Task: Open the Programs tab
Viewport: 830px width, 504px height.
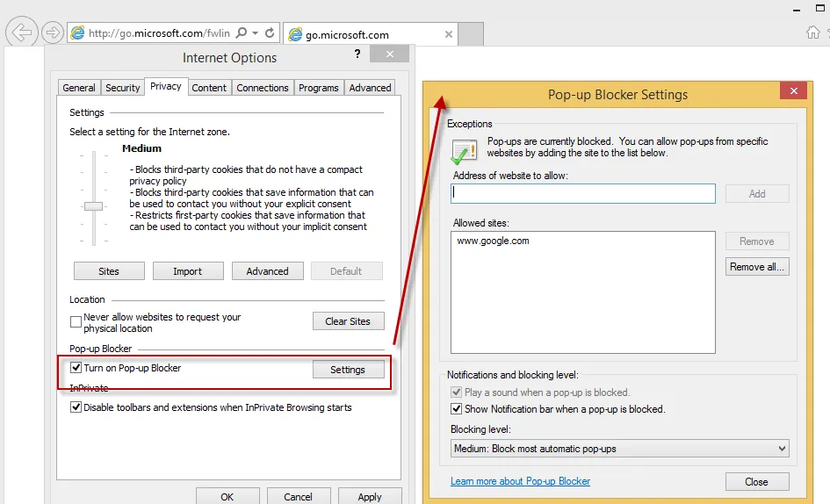Action: pos(318,88)
